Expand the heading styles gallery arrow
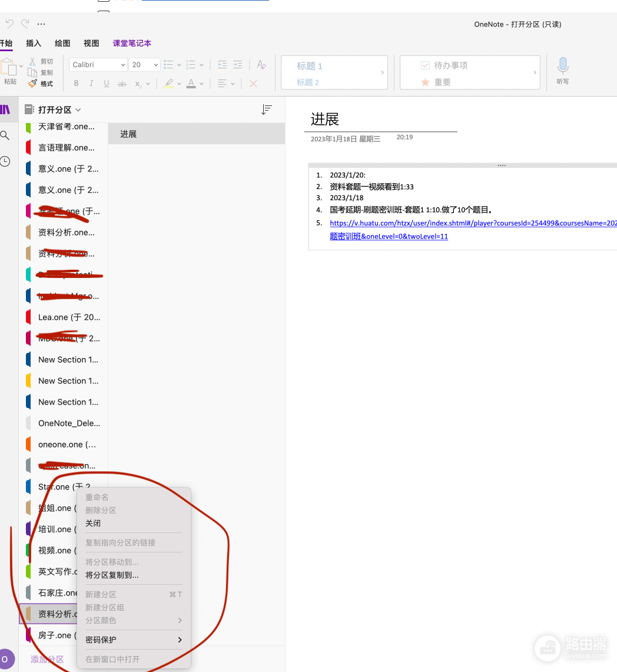The image size is (617, 672). [x=382, y=72]
